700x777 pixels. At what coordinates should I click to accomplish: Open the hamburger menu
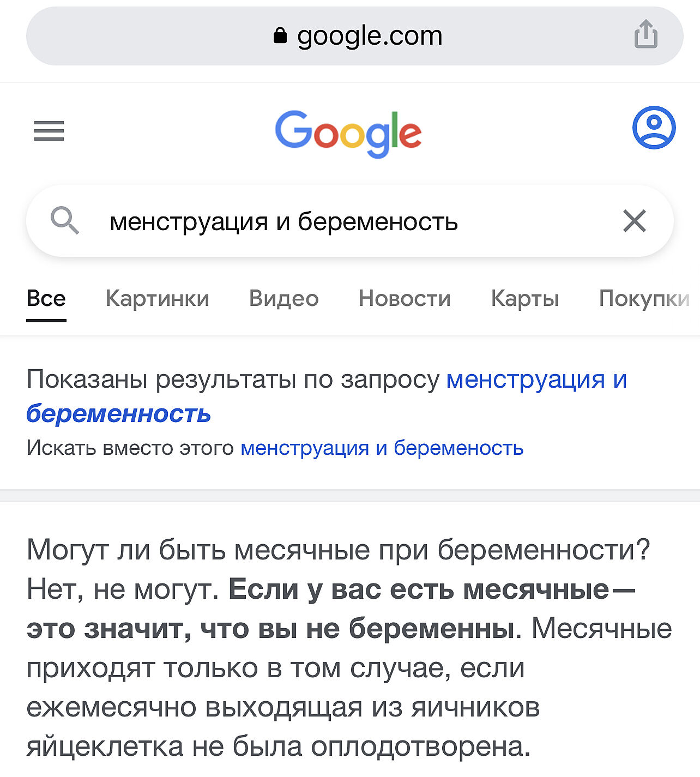click(49, 131)
